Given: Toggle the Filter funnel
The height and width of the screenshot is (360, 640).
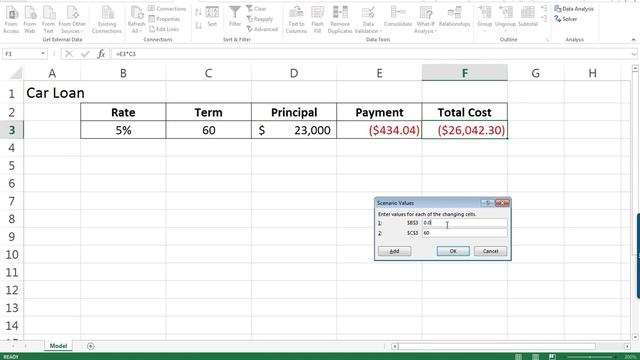Looking at the screenshot, I should pyautogui.click(x=235, y=17).
